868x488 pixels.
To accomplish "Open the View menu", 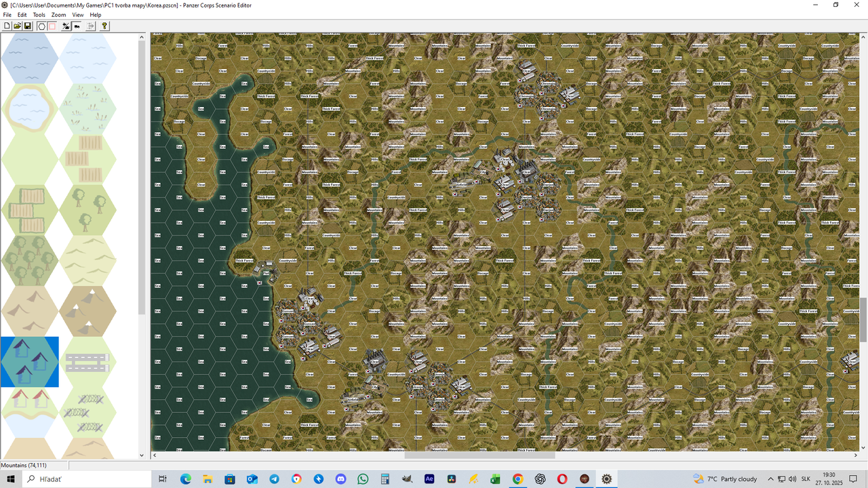I will [78, 15].
